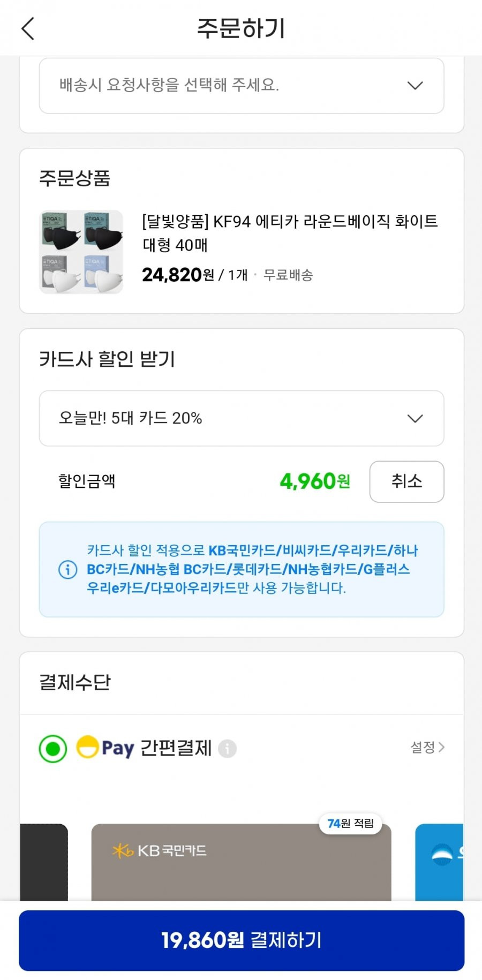This screenshot has width=482, height=980.
Task: Click the card discount dropdown chevron
Action: (415, 418)
